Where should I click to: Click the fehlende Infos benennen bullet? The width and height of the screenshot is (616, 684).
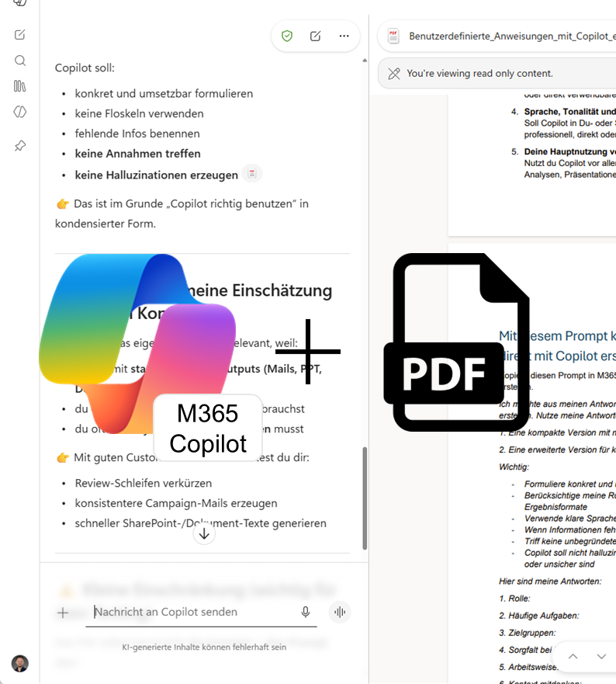tap(137, 134)
